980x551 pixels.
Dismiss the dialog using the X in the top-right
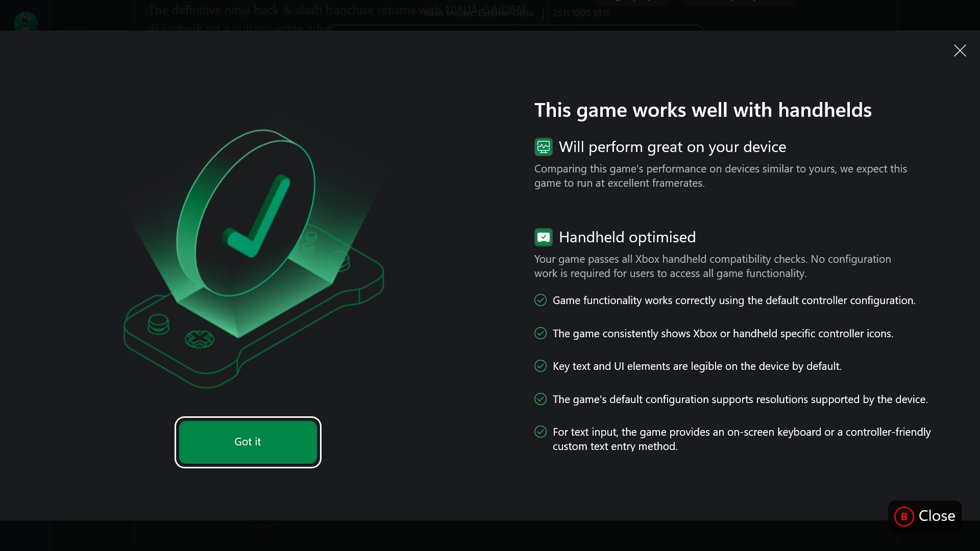click(x=960, y=51)
